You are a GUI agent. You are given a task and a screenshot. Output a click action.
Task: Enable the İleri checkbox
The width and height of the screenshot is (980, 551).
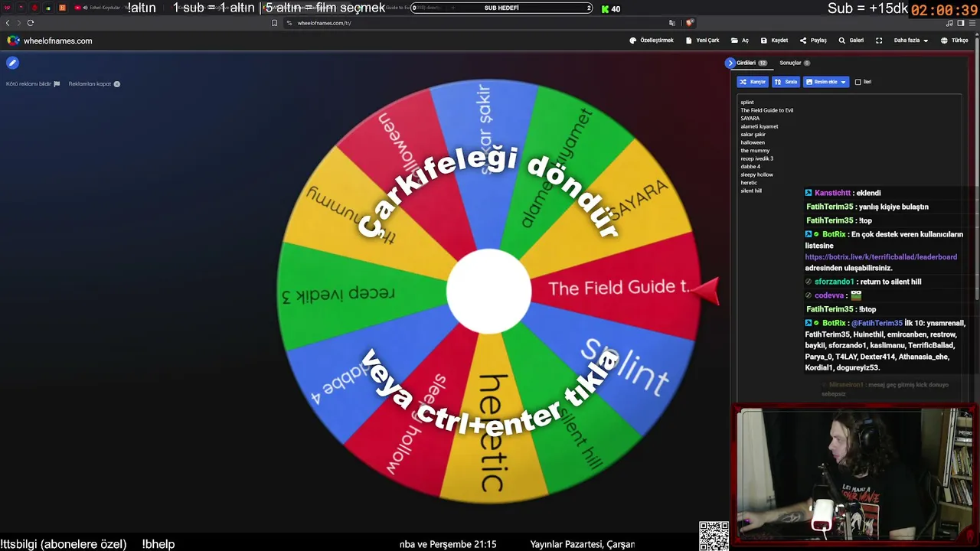point(857,82)
